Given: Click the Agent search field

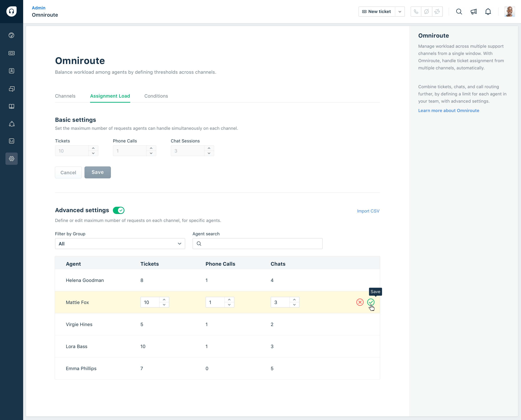Looking at the screenshot, I should 257,244.
